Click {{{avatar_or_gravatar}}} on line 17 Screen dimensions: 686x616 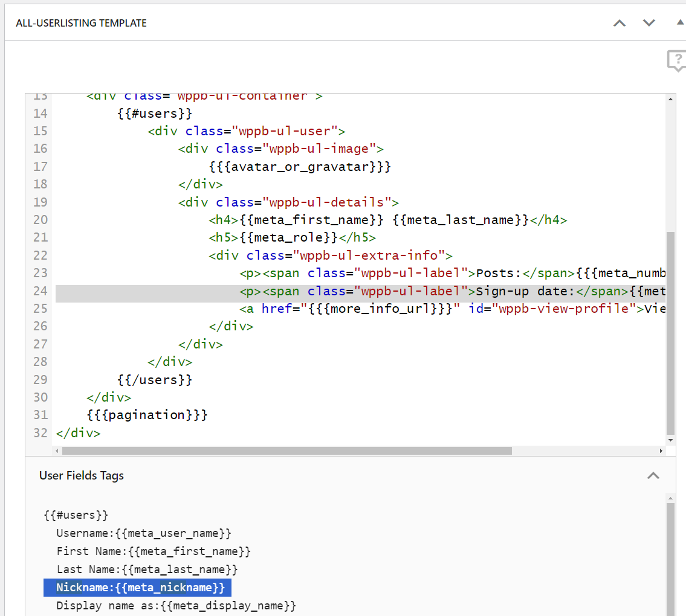click(300, 167)
